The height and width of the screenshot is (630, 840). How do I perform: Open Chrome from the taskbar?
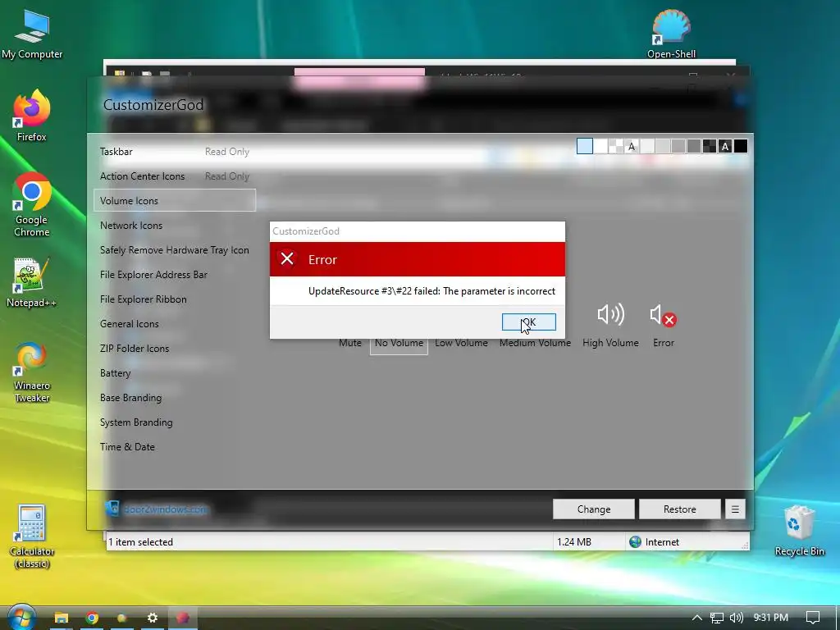pos(92,619)
